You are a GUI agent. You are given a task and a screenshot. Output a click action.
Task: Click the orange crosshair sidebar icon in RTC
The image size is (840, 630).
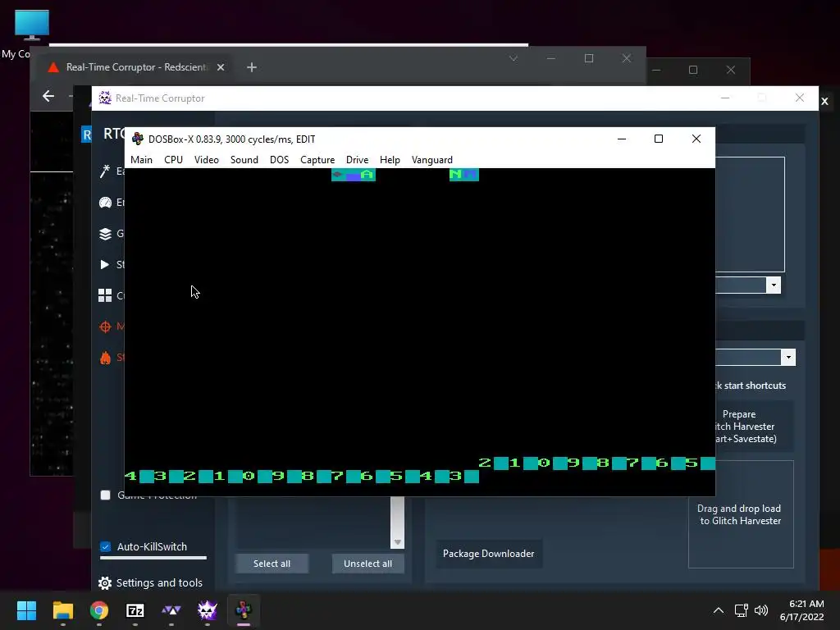point(105,326)
